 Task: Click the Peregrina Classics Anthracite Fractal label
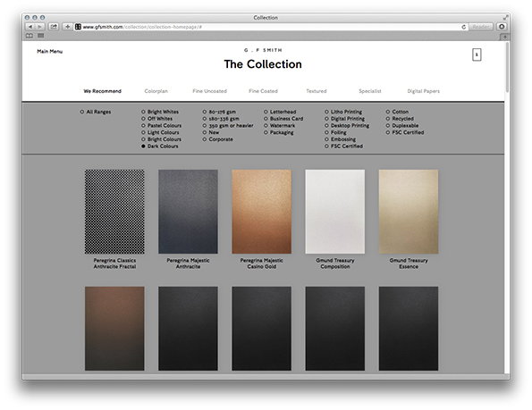[114, 264]
